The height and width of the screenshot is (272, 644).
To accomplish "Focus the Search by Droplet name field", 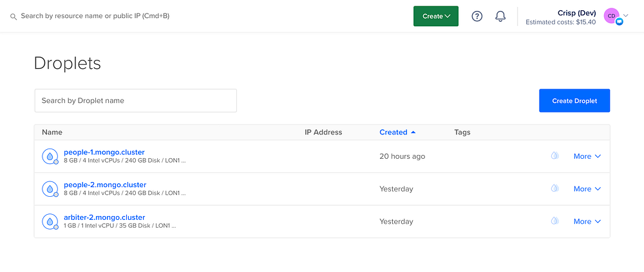I will tap(135, 101).
